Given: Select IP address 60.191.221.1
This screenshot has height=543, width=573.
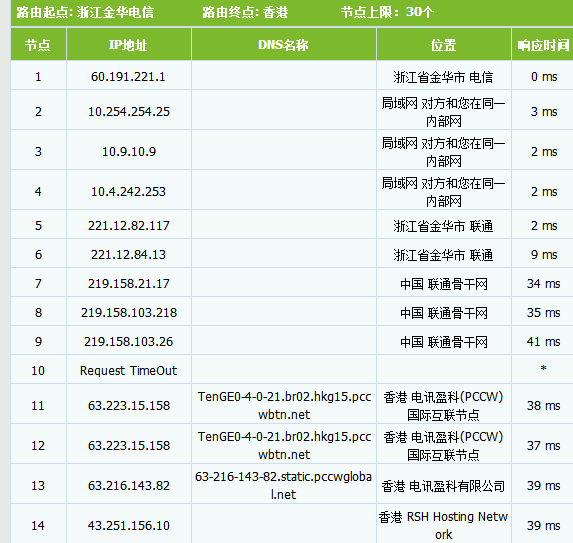Looking at the screenshot, I should point(128,77).
